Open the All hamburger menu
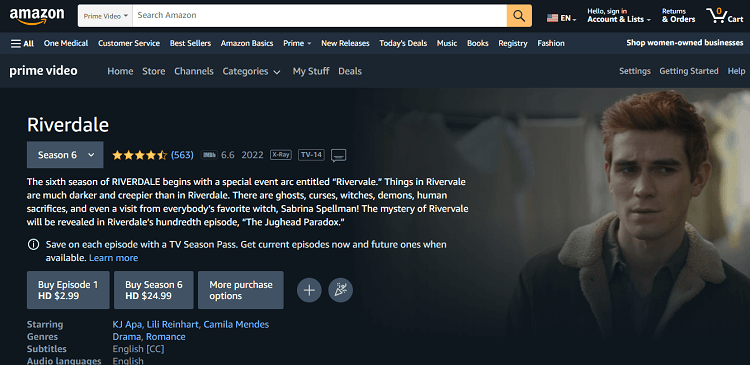750x365 pixels. (x=22, y=44)
